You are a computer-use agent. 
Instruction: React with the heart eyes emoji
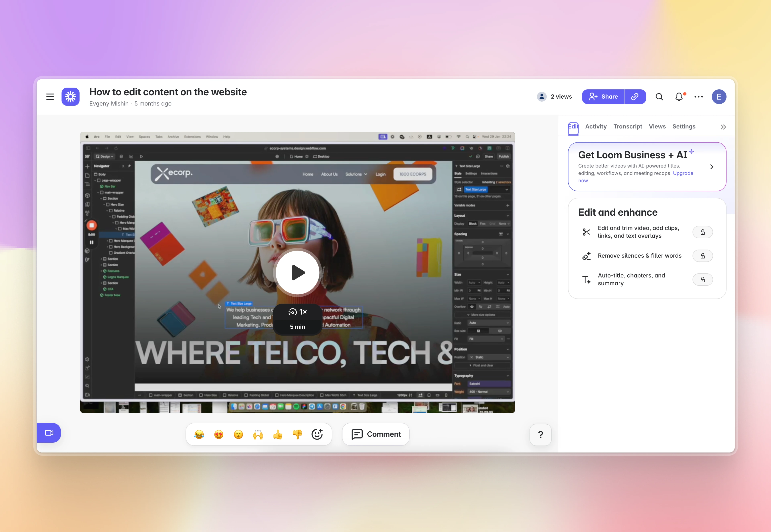(219, 435)
